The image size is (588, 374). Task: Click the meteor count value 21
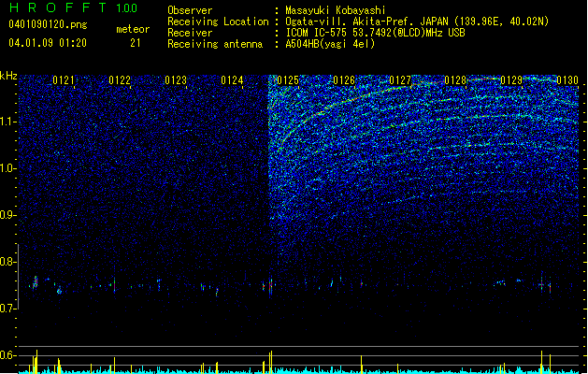tap(136, 43)
